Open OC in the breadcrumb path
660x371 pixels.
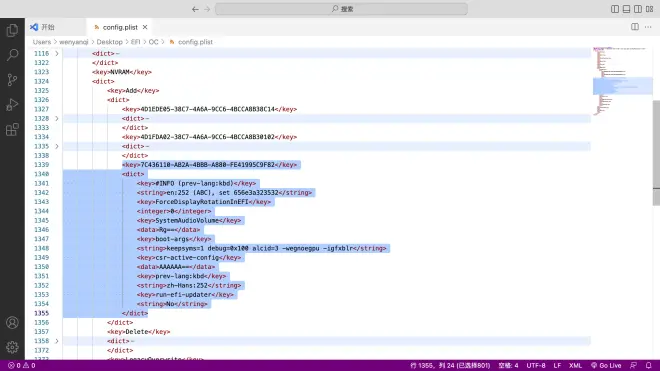click(x=153, y=42)
